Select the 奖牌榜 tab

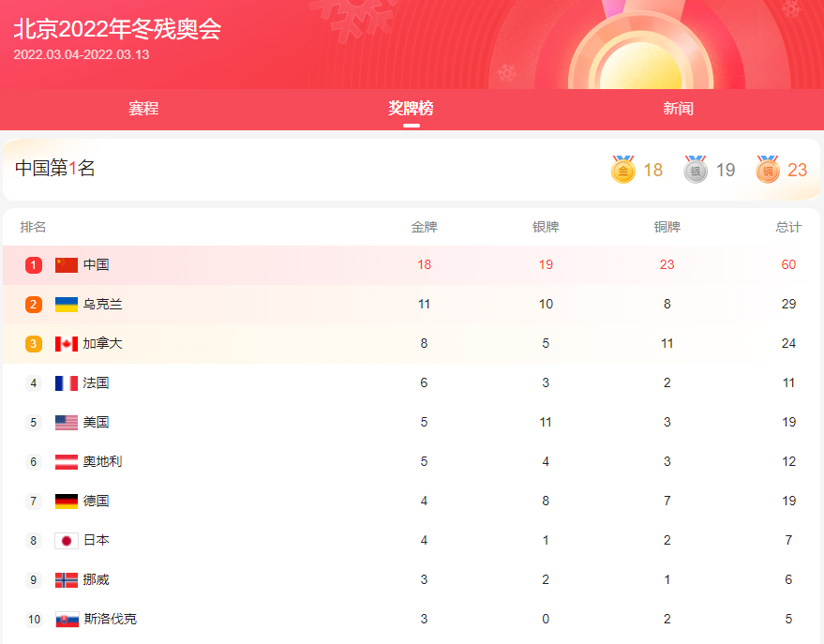click(412, 109)
